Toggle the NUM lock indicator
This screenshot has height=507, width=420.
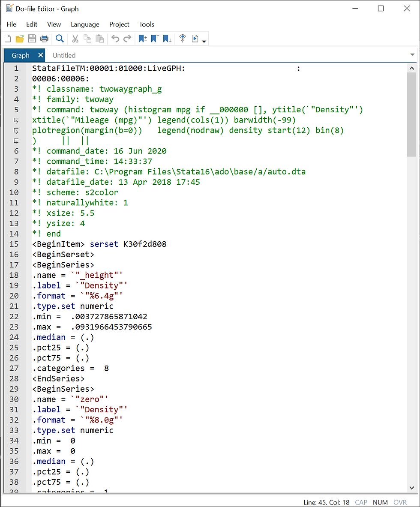(380, 502)
